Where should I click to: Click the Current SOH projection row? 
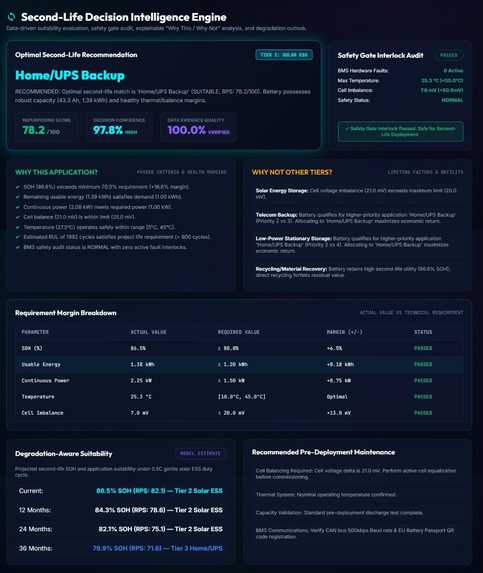tap(121, 491)
